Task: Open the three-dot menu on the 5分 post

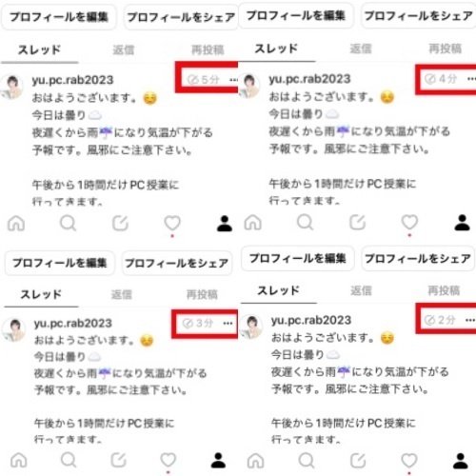Action: [x=233, y=80]
